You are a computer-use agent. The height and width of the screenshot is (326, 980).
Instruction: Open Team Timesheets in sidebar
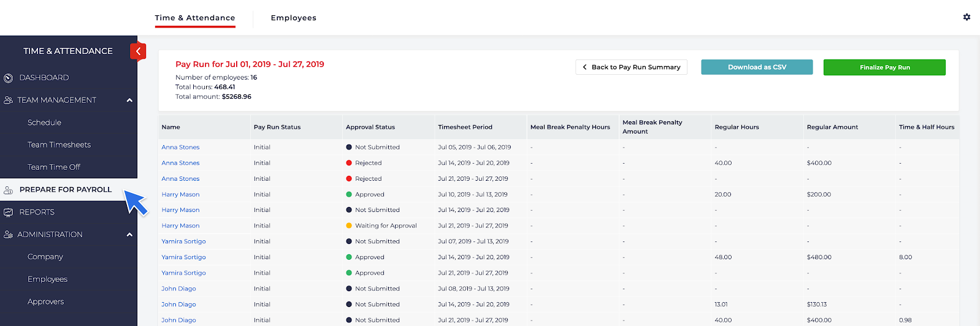pos(59,145)
